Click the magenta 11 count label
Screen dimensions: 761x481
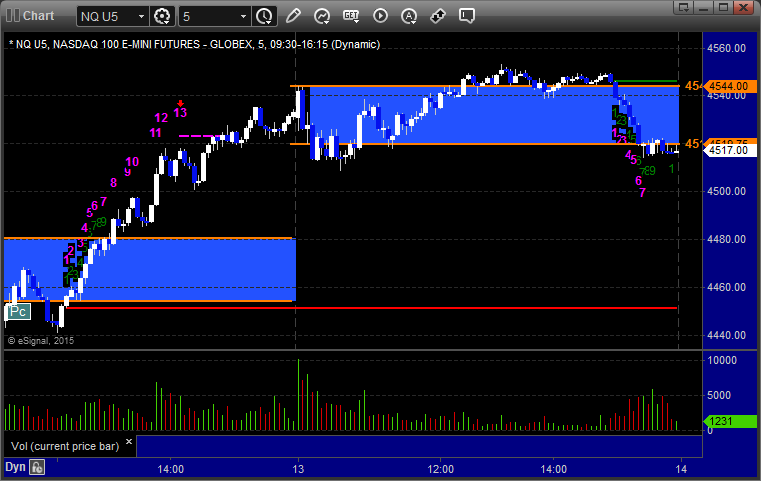click(155, 133)
